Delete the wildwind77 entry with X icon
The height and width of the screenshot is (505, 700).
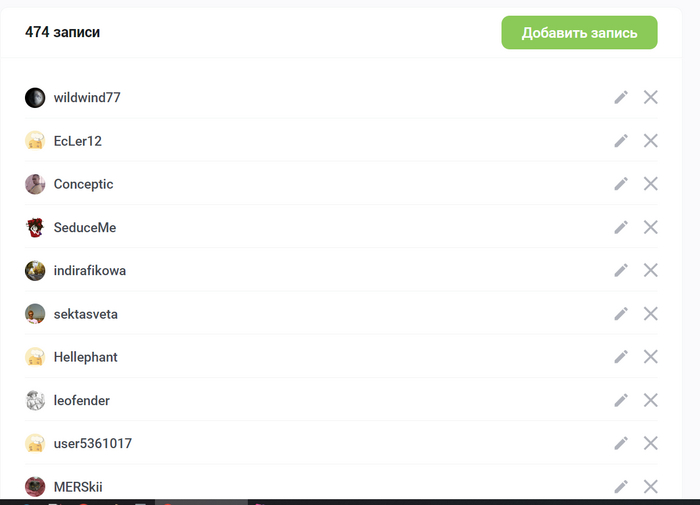(650, 97)
